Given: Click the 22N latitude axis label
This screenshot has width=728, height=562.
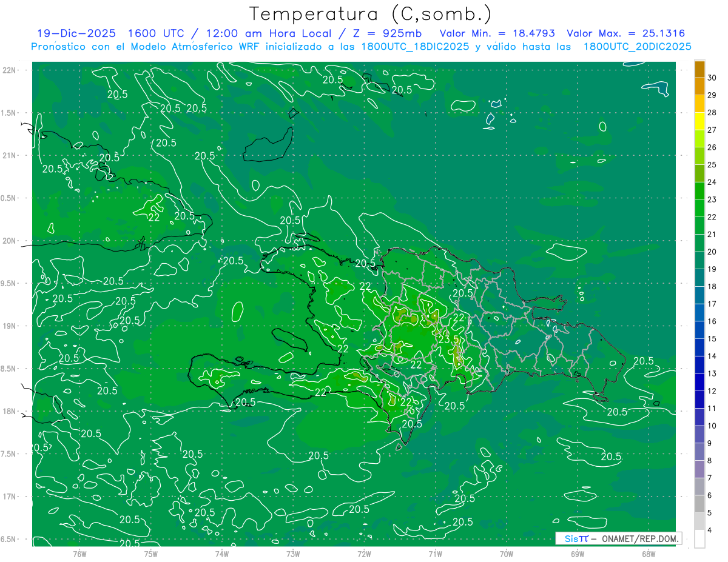Looking at the screenshot, I should click(x=10, y=70).
